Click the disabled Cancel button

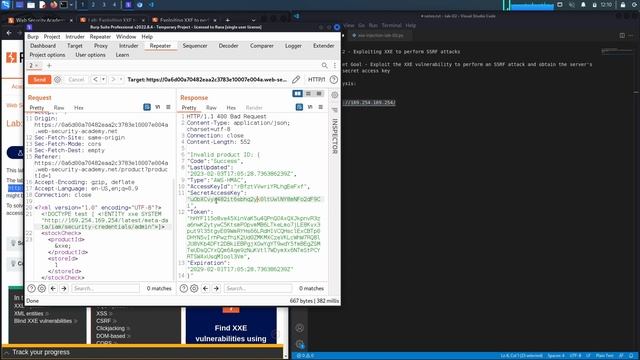click(76, 80)
